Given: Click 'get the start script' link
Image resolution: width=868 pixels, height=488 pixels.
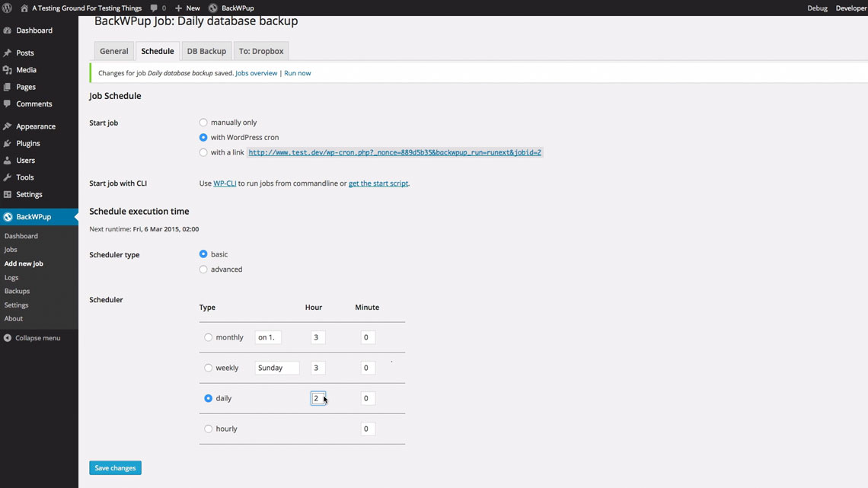Looking at the screenshot, I should tap(378, 183).
